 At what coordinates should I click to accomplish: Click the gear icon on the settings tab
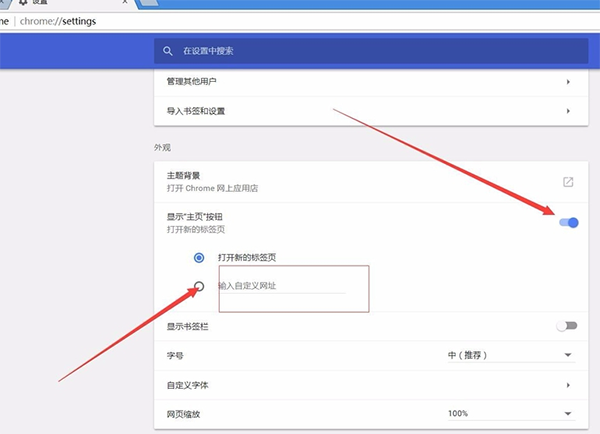[23, 4]
